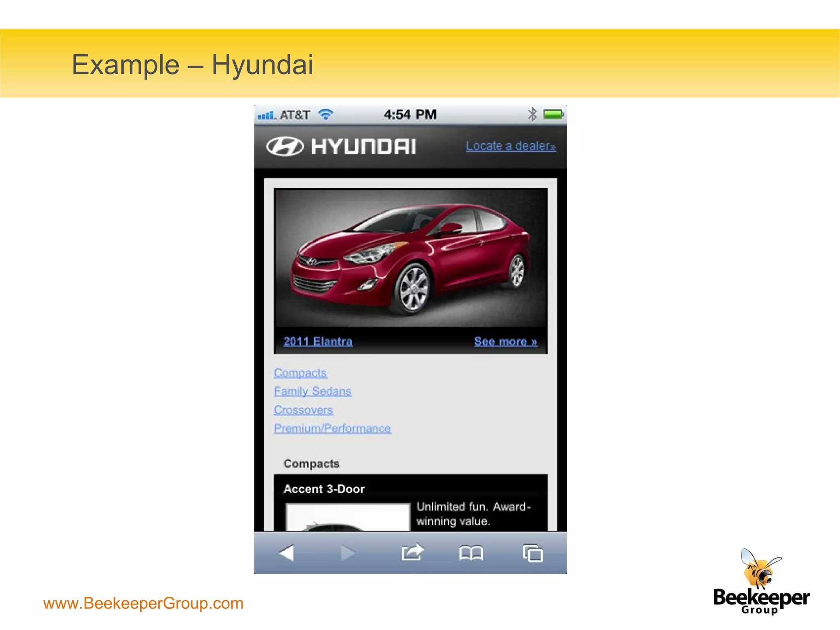The width and height of the screenshot is (840, 630).
Task: Tap the Bluetooth status icon
Action: (x=532, y=114)
